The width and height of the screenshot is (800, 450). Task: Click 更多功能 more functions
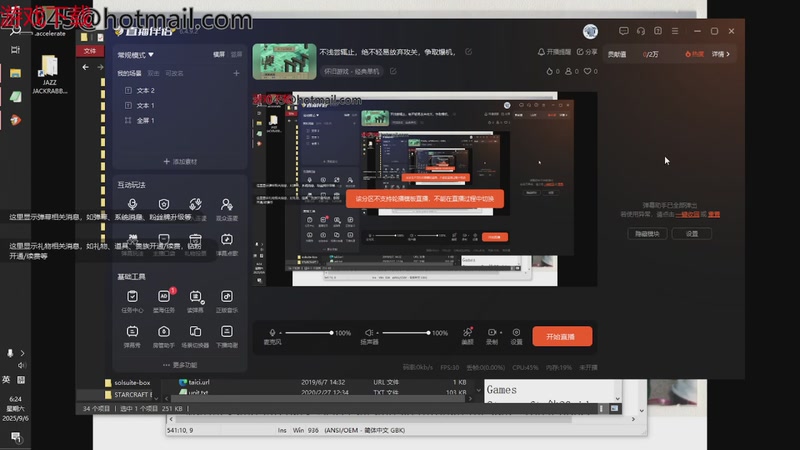[180, 365]
